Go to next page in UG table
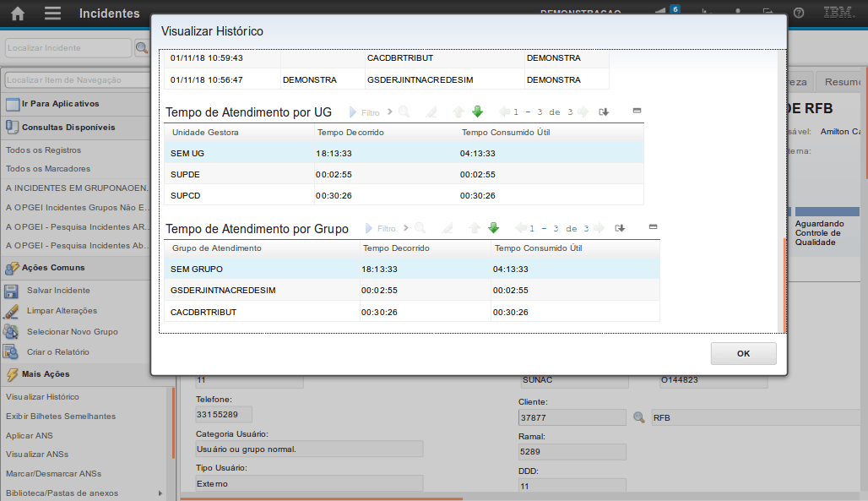The width and height of the screenshot is (868, 501). pos(583,112)
